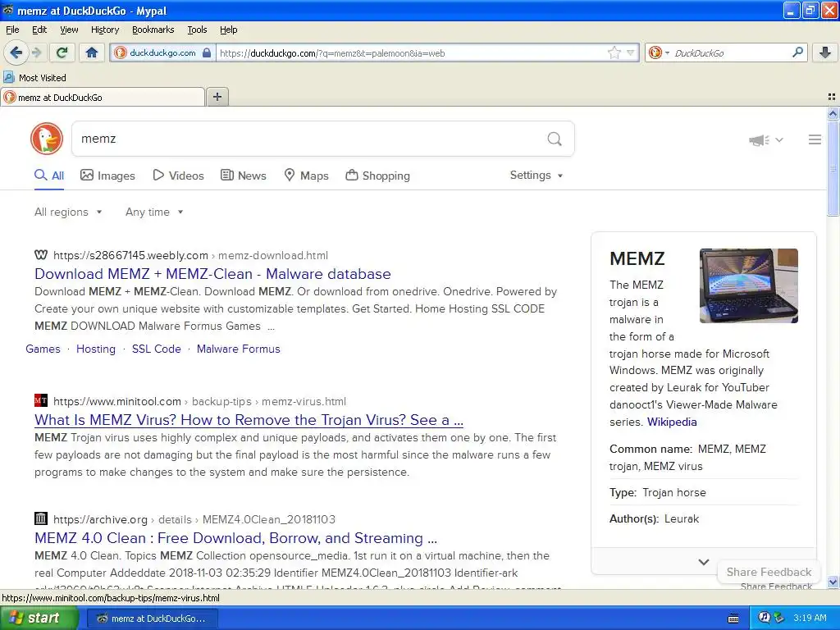Follow the Hosting sitelink
Viewport: 840px width, 630px height.
96,349
